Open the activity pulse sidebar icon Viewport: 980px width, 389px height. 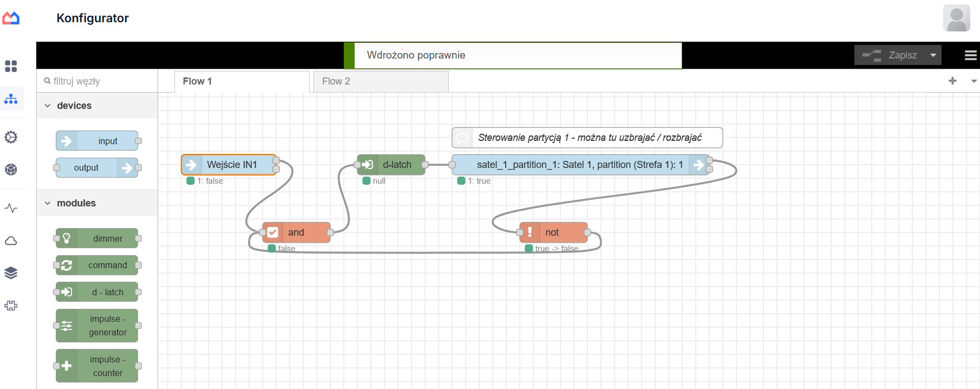click(x=11, y=208)
